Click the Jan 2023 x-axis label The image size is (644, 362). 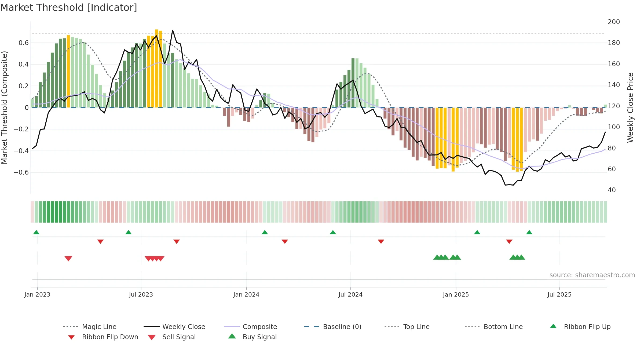(37, 295)
